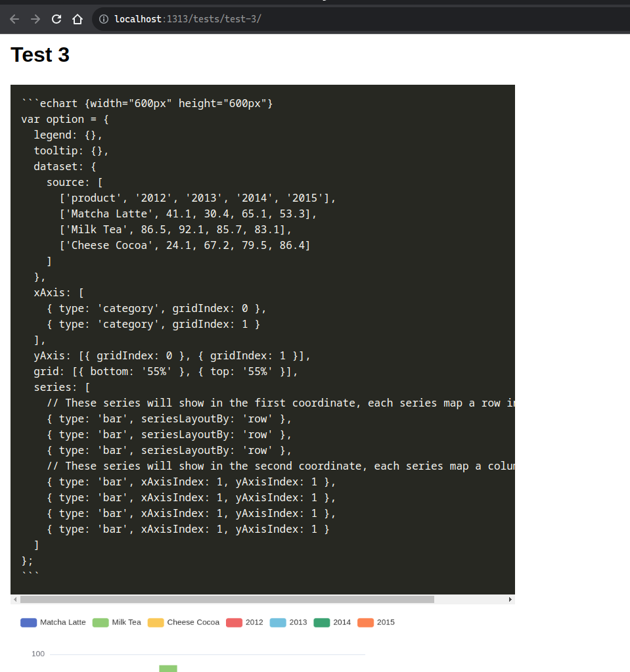
Task: Click the green Milk Tea bar in chart
Action: tap(168, 669)
